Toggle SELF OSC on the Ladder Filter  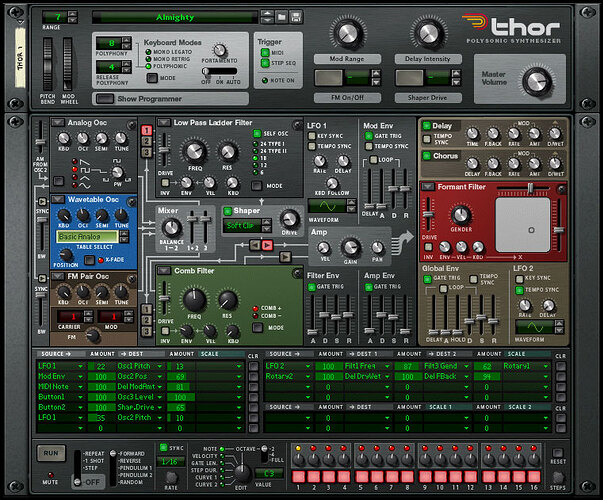pos(257,133)
